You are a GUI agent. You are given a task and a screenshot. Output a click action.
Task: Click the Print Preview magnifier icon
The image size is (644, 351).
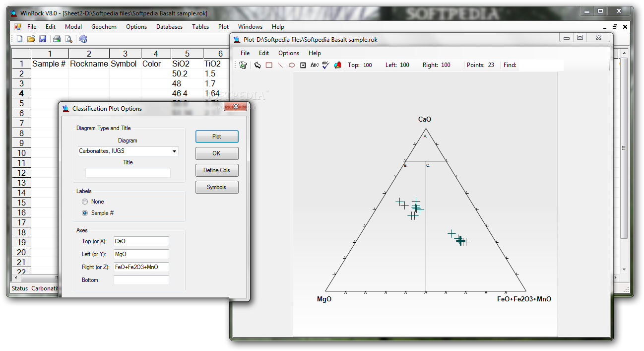pyautogui.click(x=68, y=39)
